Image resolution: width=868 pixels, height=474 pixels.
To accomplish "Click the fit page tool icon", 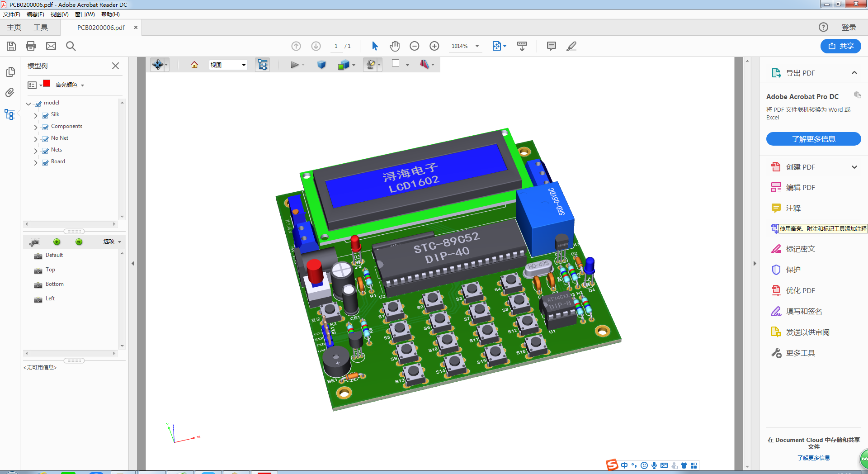I will pyautogui.click(x=497, y=46).
